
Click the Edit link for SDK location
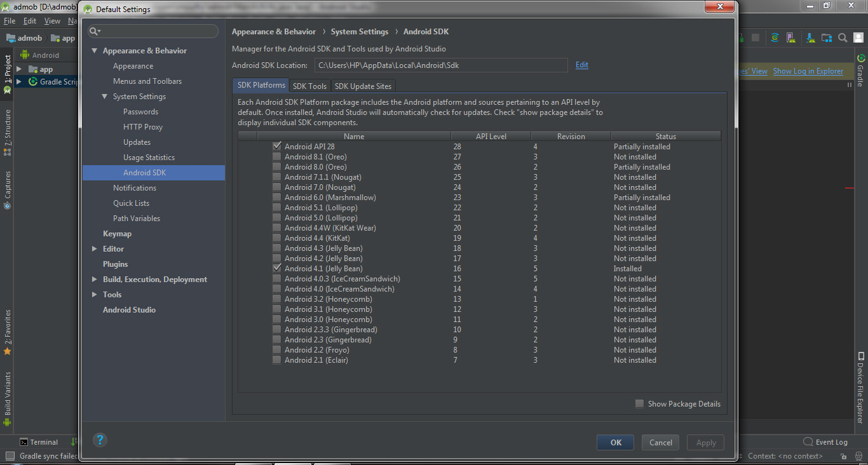click(582, 65)
